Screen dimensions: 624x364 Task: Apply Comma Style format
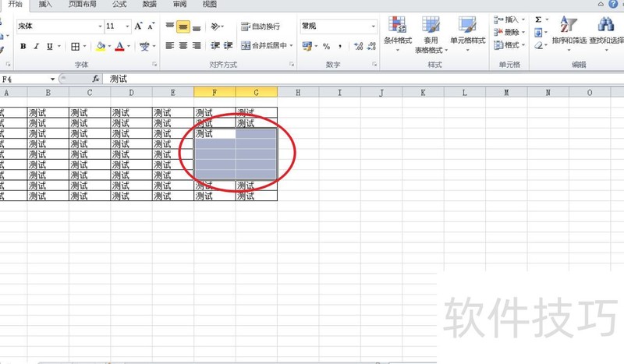(x=340, y=46)
